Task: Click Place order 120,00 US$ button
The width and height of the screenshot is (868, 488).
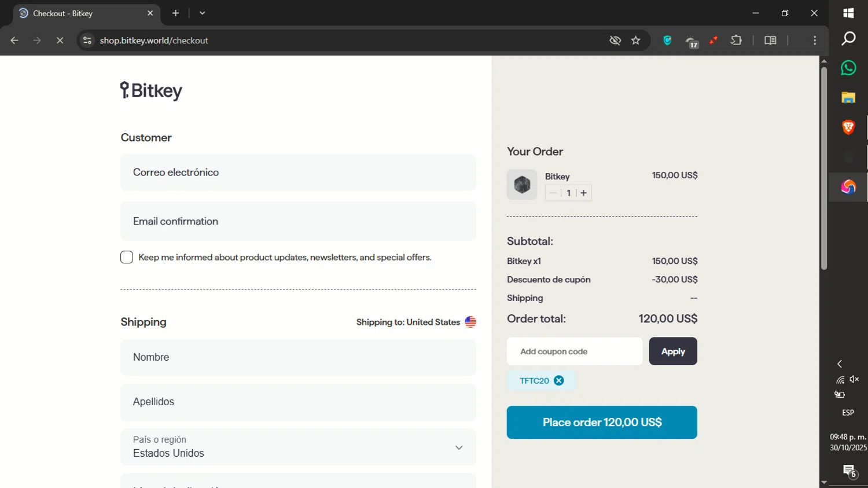Action: point(602,423)
